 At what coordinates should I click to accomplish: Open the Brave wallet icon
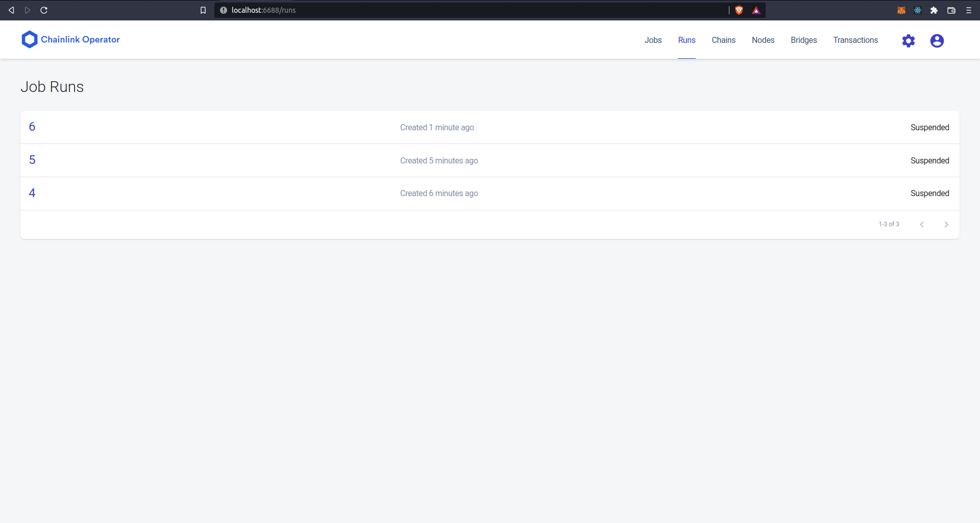click(x=951, y=10)
